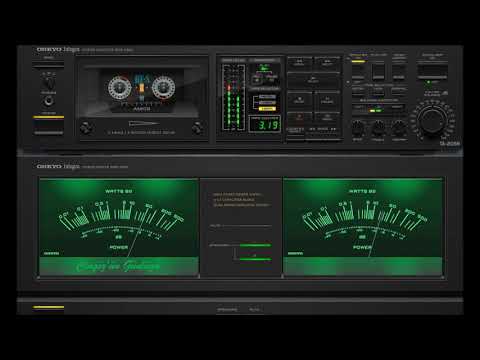This screenshot has width=480, height=360.
Task: Click the arrow emblem below the cassette
Action: click(143, 124)
